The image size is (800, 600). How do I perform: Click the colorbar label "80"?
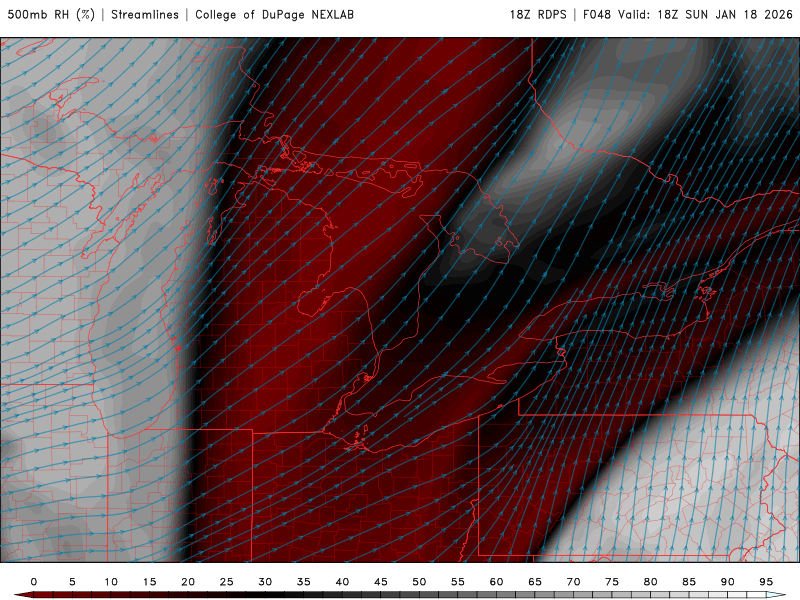[651, 582]
